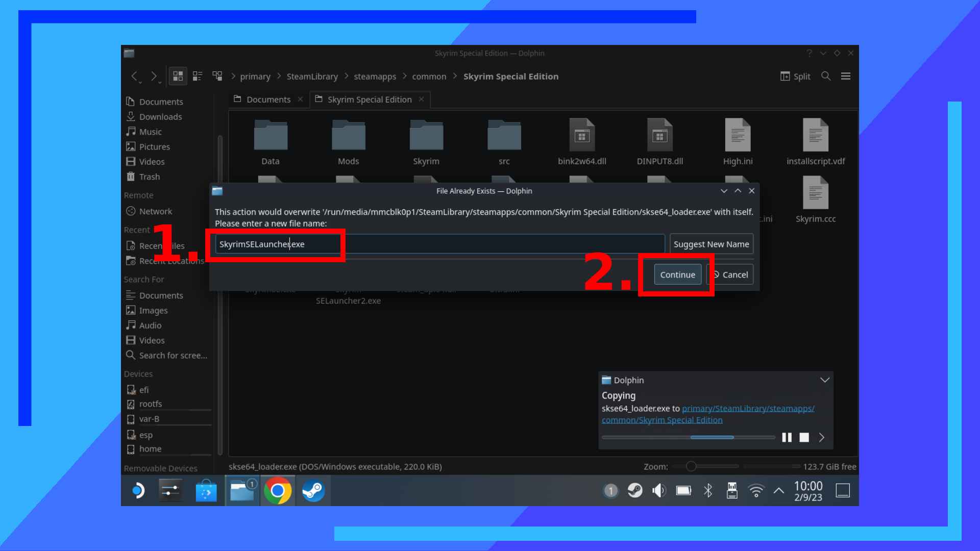Click Suggest New Name button
This screenshot has width=980, height=551.
pos(711,244)
